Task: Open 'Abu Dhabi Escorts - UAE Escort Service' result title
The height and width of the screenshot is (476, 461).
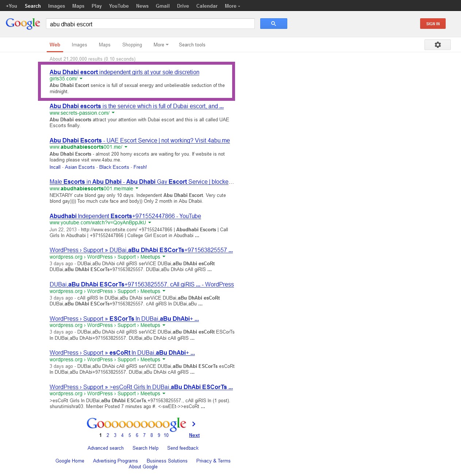Action: point(140,140)
